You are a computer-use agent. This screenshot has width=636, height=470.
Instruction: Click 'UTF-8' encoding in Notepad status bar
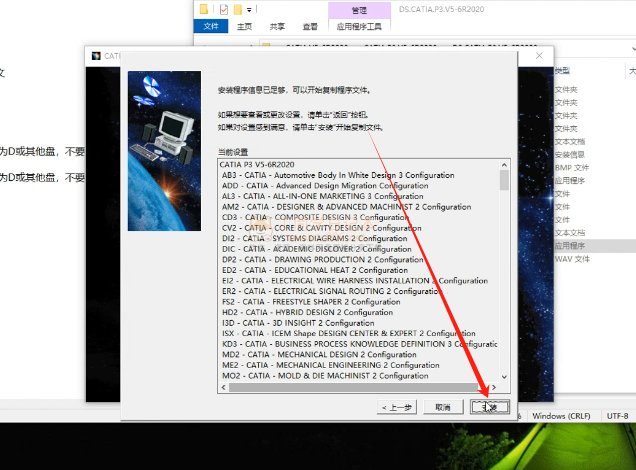pyautogui.click(x=617, y=416)
